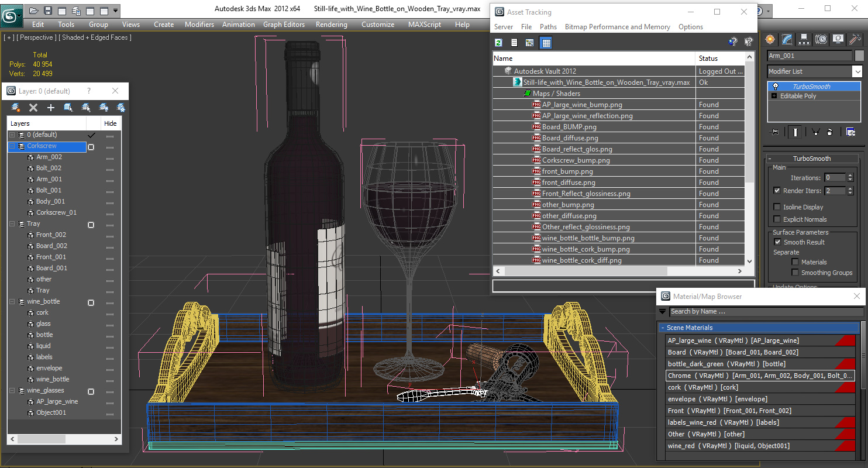
Task: Click Freeze/Unfreeze All Layers snowflake icon
Action: click(x=121, y=108)
